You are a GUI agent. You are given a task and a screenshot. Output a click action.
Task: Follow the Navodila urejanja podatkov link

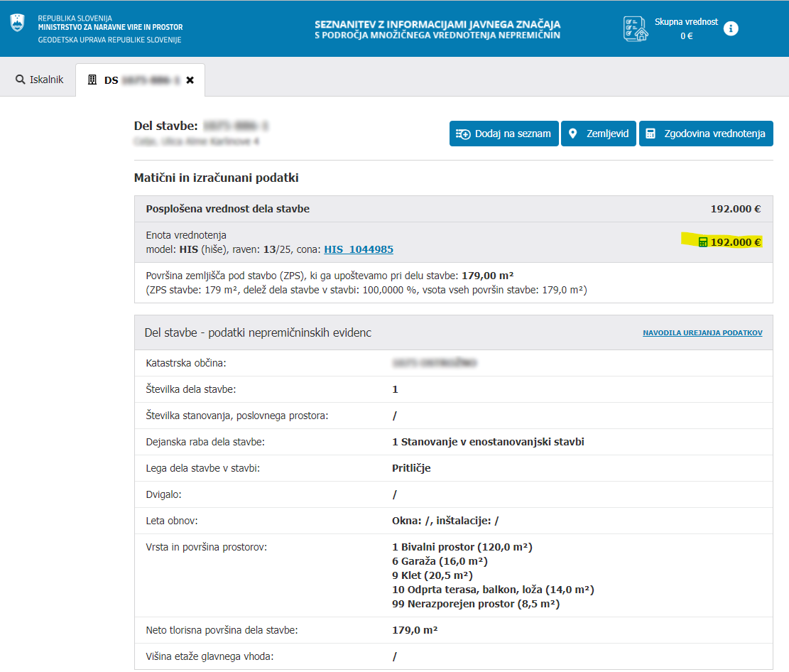[702, 332]
